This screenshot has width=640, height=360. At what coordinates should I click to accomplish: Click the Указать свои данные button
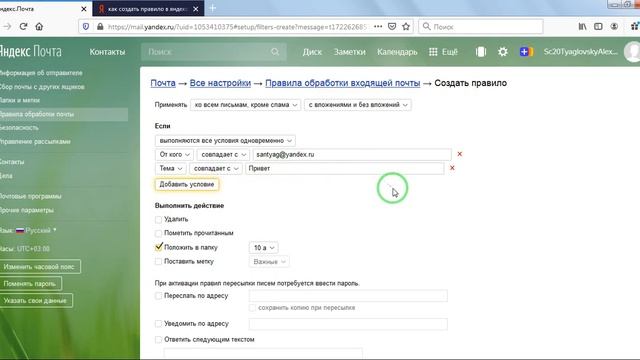(x=36, y=301)
